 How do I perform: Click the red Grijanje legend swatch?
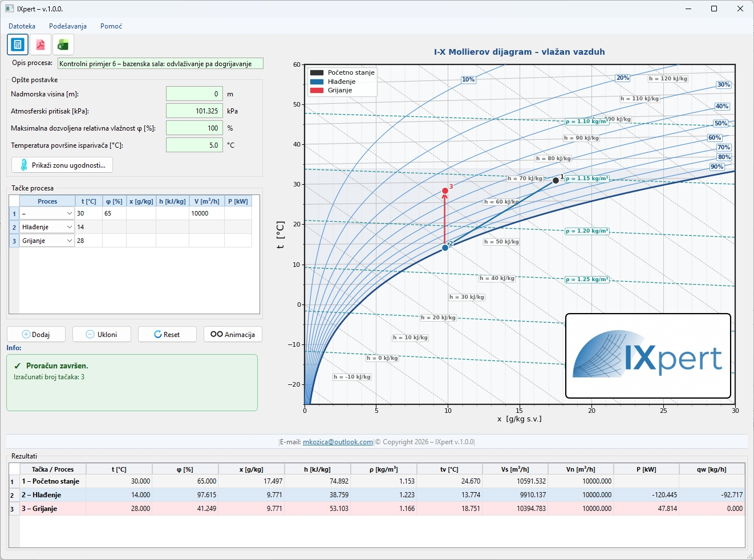(317, 91)
